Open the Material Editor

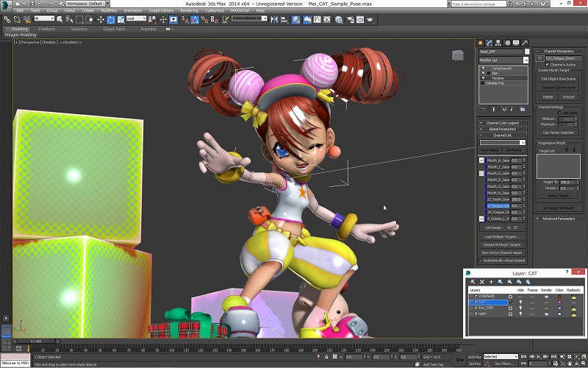tap(339, 19)
